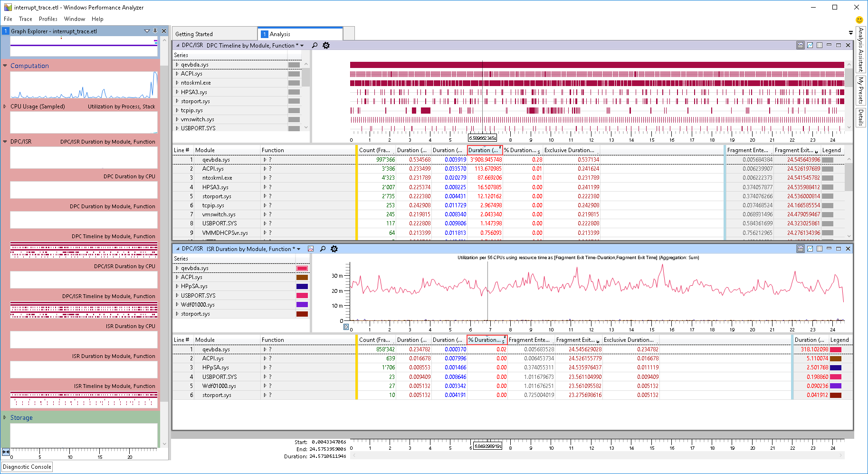Sort DPC table by Exclusive Duration column
868x474 pixels.
click(x=571, y=150)
